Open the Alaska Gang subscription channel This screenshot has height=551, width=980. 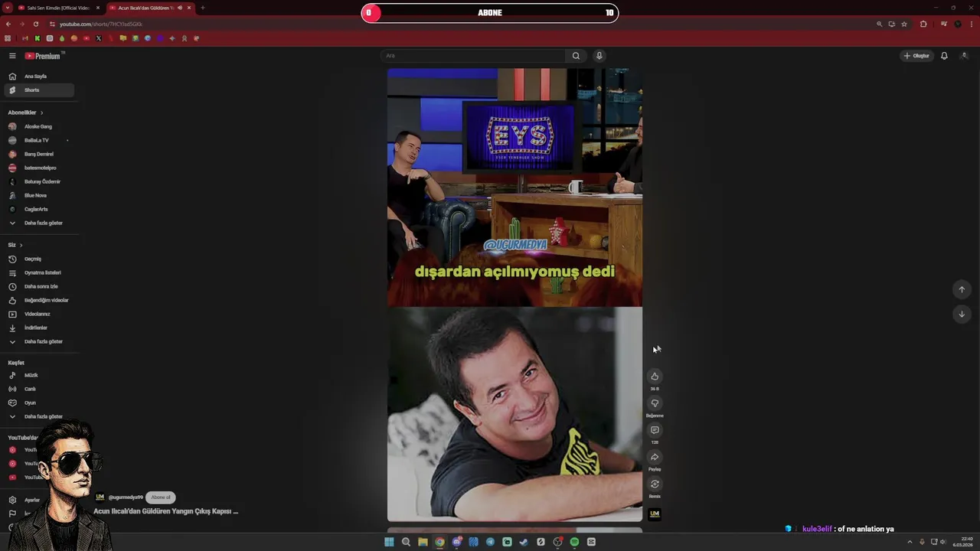tap(38, 126)
